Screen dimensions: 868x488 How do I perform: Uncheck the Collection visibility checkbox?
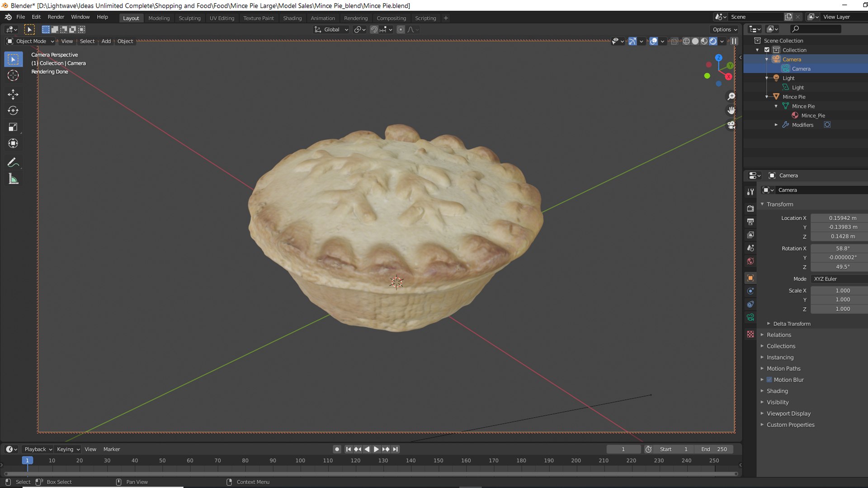point(767,50)
